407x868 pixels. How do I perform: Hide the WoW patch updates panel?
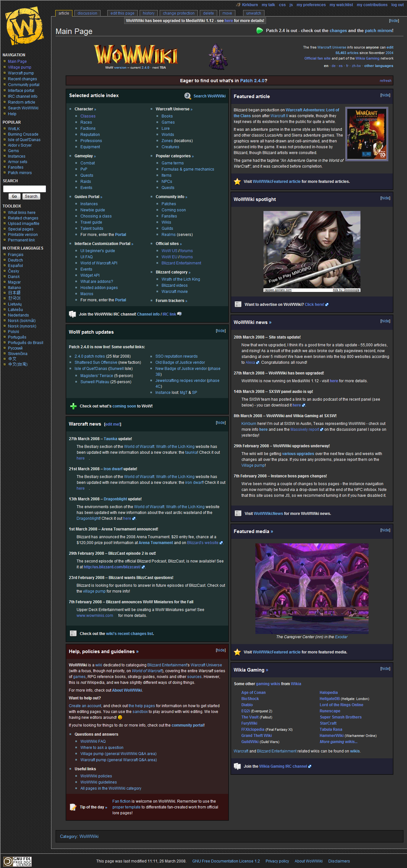click(x=221, y=331)
